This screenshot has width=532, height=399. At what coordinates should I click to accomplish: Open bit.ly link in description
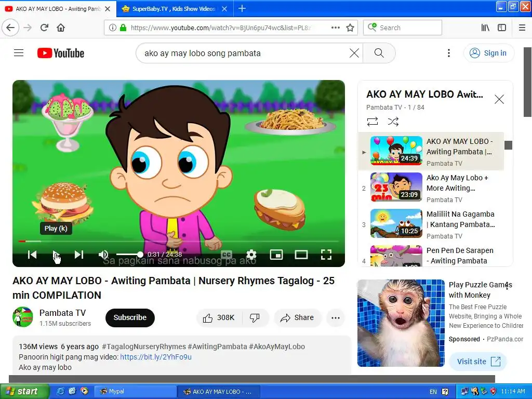156,357
